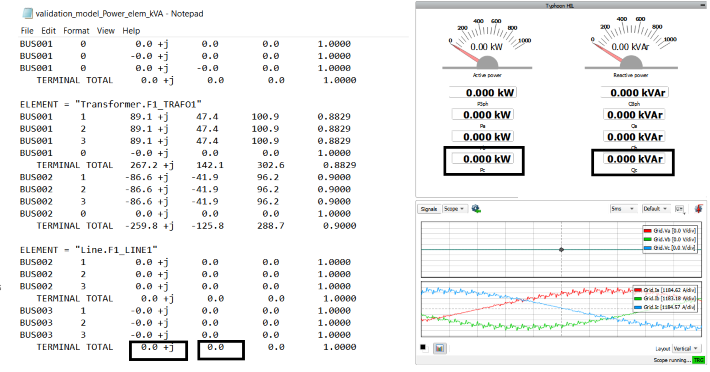Screen dimensions: 710x372
Task: Expand the 5ms time base dropdown
Action: coord(623,209)
